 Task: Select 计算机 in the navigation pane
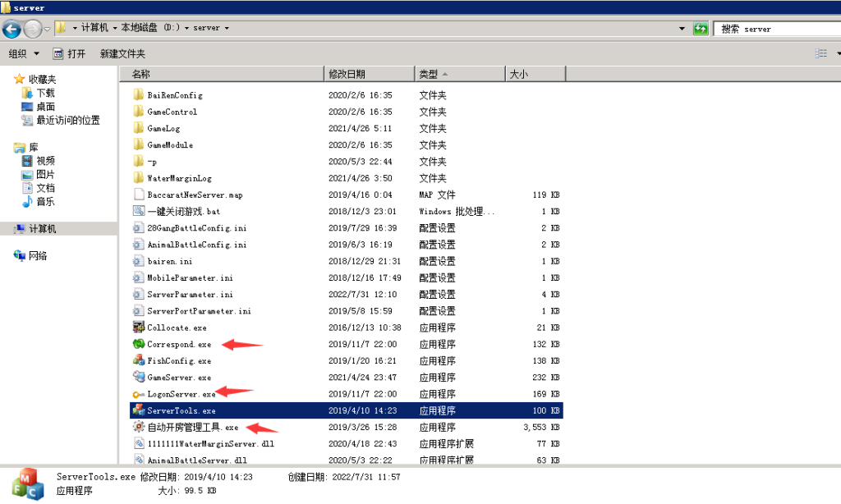click(x=42, y=229)
